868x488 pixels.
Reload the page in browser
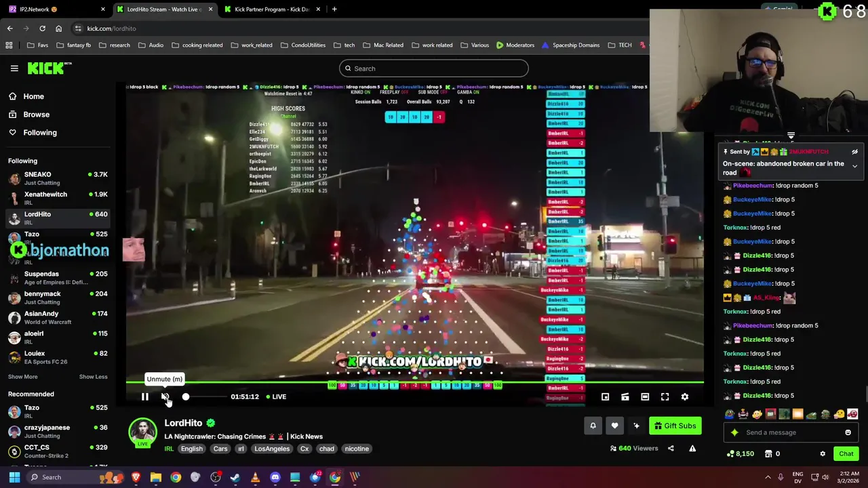pyautogui.click(x=42, y=28)
